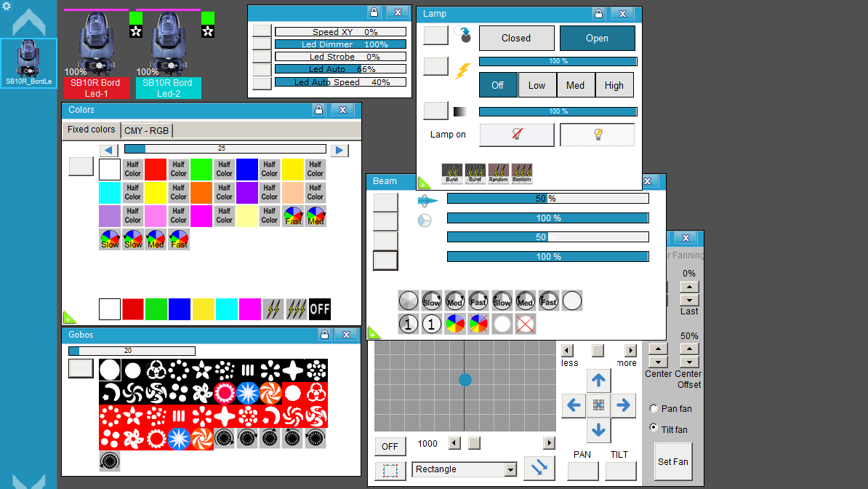Viewport: 868px width, 489px height.
Task: Lock the Gobos panel
Action: pos(325,335)
